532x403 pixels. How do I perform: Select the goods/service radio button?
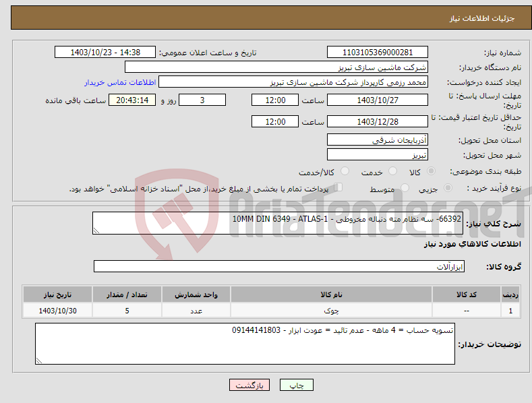tap(345, 171)
